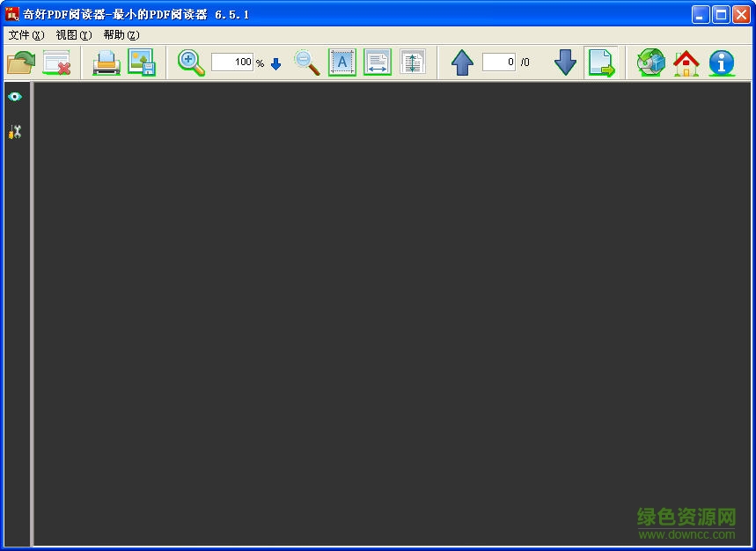756x551 pixels.
Task: Open the program homepage
Action: tap(686, 62)
